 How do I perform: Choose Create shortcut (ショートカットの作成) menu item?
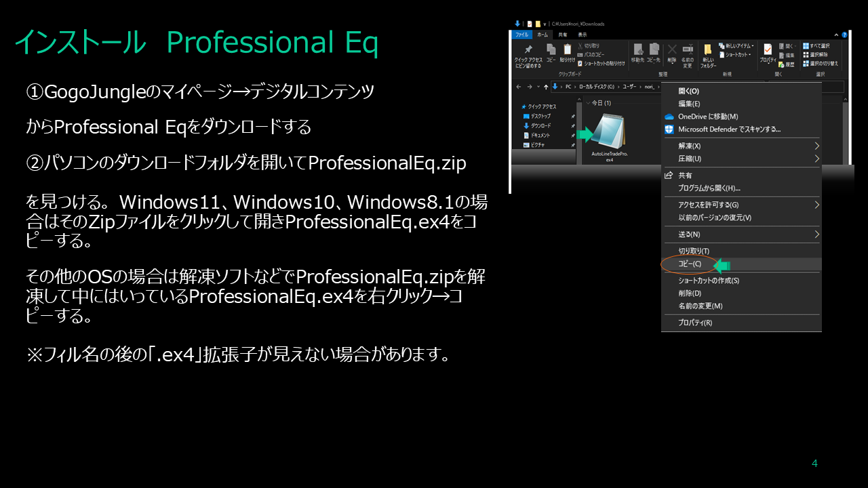741,281
